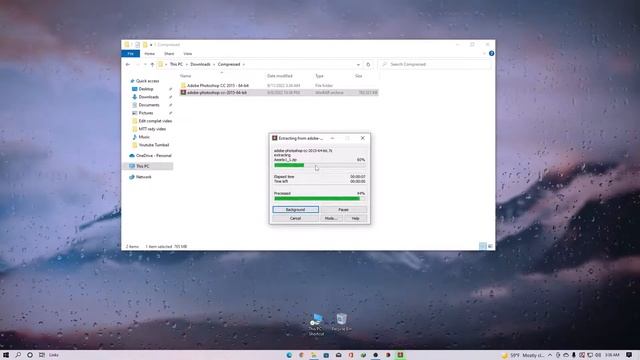Open OneDrive - Personal in the sidebar

[x=153, y=156]
